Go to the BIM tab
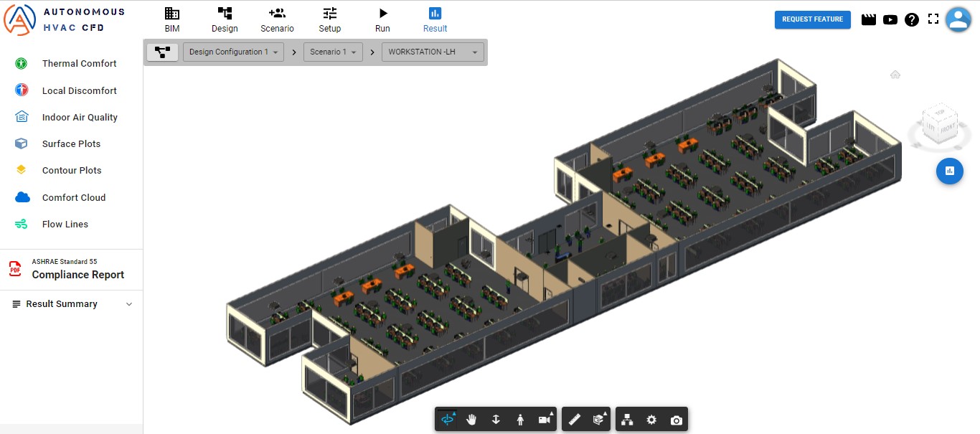This screenshot has width=980, height=434. pos(172,18)
